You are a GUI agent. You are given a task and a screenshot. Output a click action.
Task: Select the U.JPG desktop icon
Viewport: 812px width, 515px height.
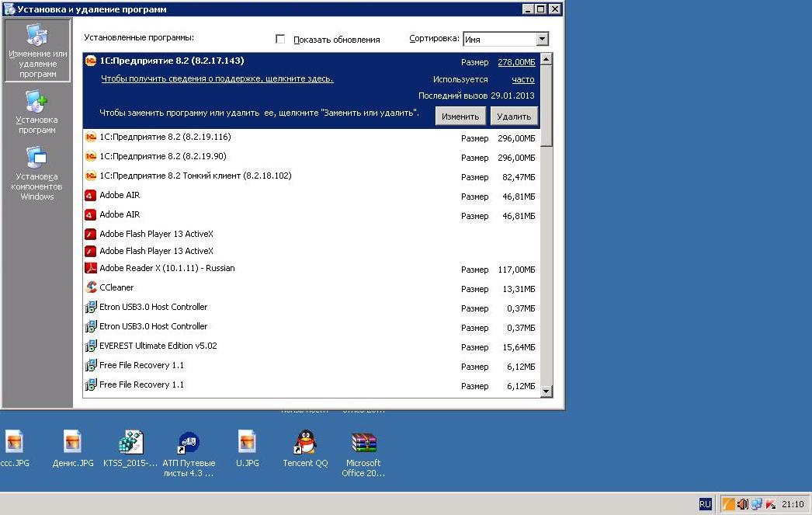(x=247, y=449)
